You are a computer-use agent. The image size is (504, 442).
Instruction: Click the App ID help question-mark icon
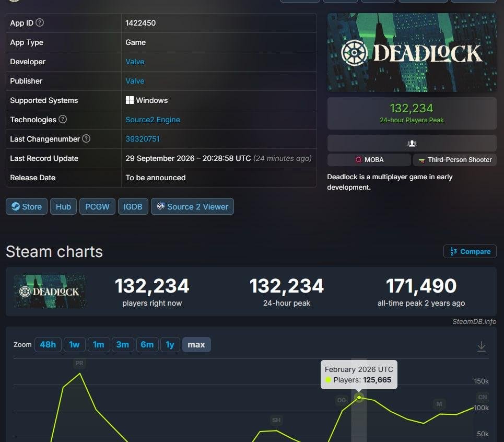(40, 22)
